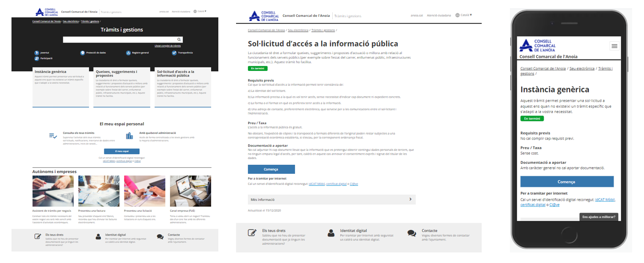Screen dimensions: 644x263
Task: Click the Ens ajudes a millorar? feedback tab
Action: click(x=599, y=217)
